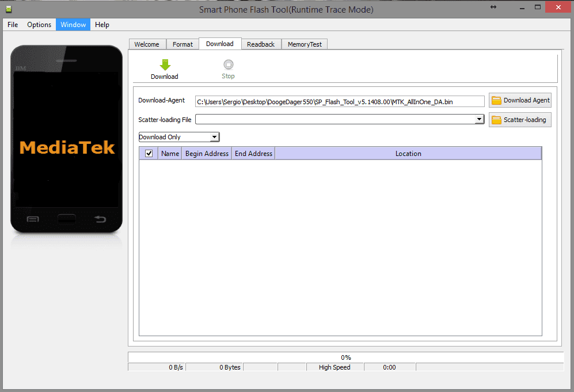The image size is (574, 392).
Task: Open the Download Only mode dropdown
Action: coord(179,137)
